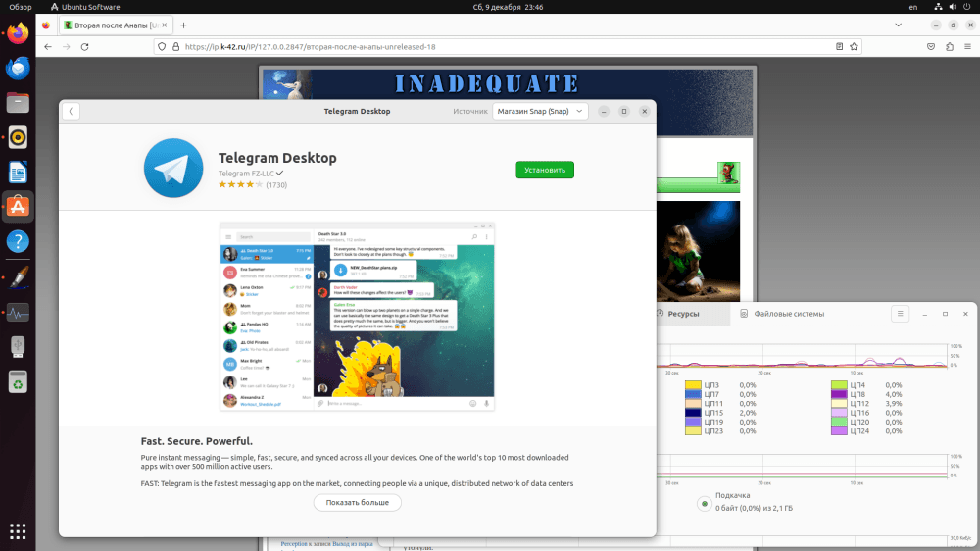Select Ubuntu Software icon in the dock
The height and width of the screenshot is (551, 980).
click(18, 207)
